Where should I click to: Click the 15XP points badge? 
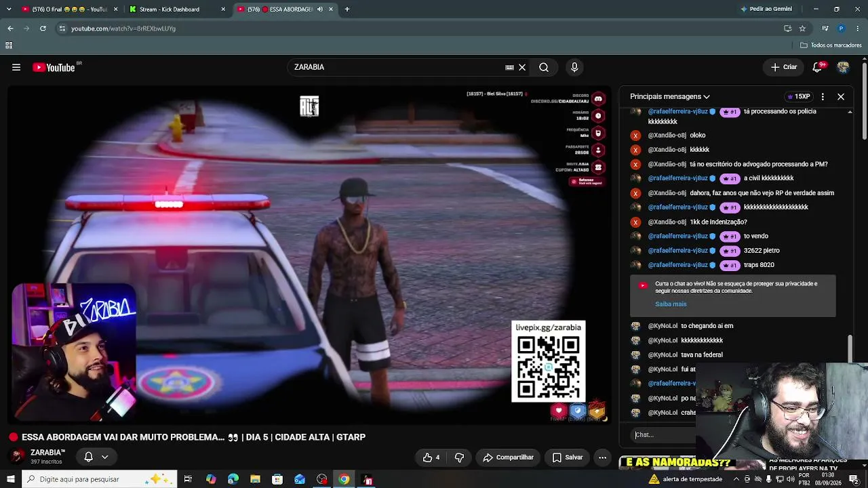coord(798,96)
